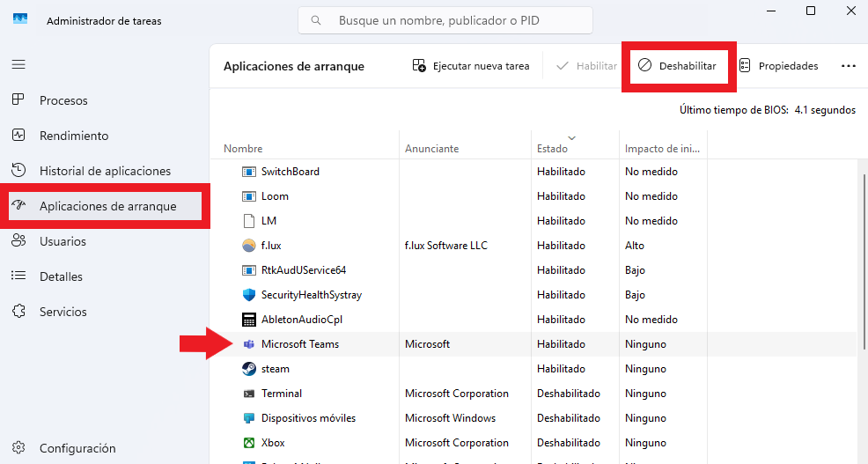The width and height of the screenshot is (868, 464).
Task: Click the Habilitar button
Action: pos(587,66)
